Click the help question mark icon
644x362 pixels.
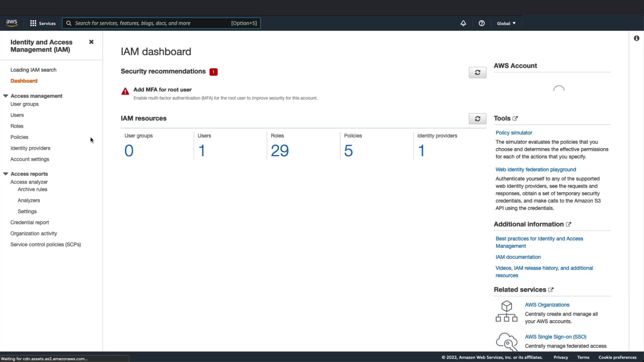pyautogui.click(x=482, y=23)
